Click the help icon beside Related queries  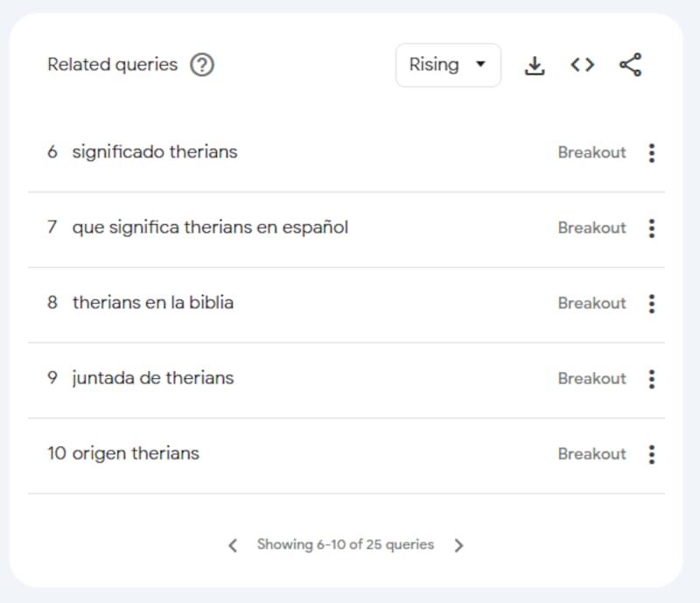202,65
